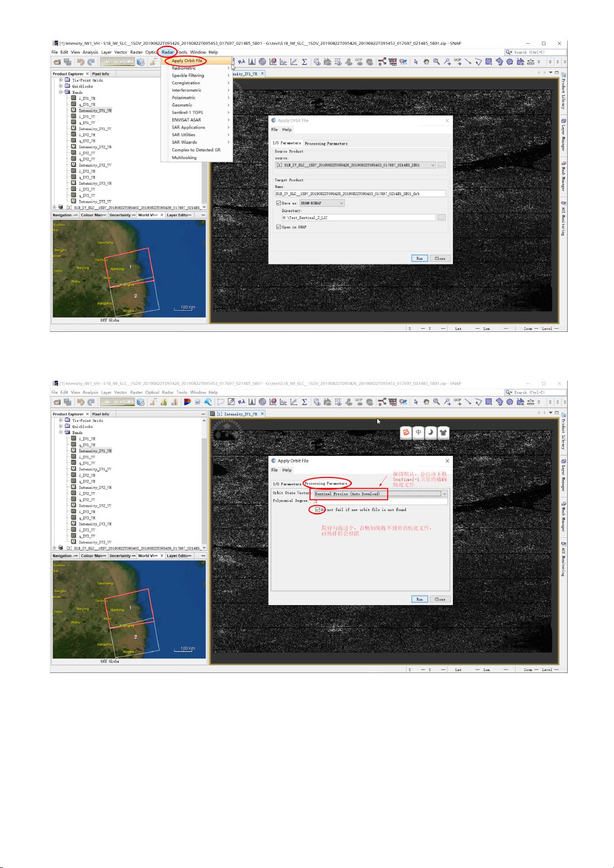Open the BEAM-DIMAP format dropdown
This screenshot has height=868, width=614.
322,203
